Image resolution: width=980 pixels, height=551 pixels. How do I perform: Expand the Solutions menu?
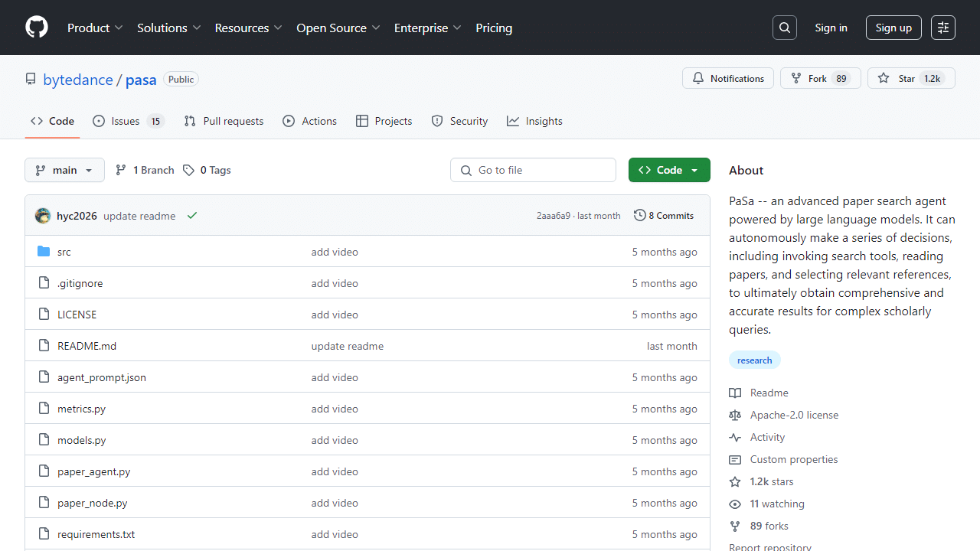(168, 28)
